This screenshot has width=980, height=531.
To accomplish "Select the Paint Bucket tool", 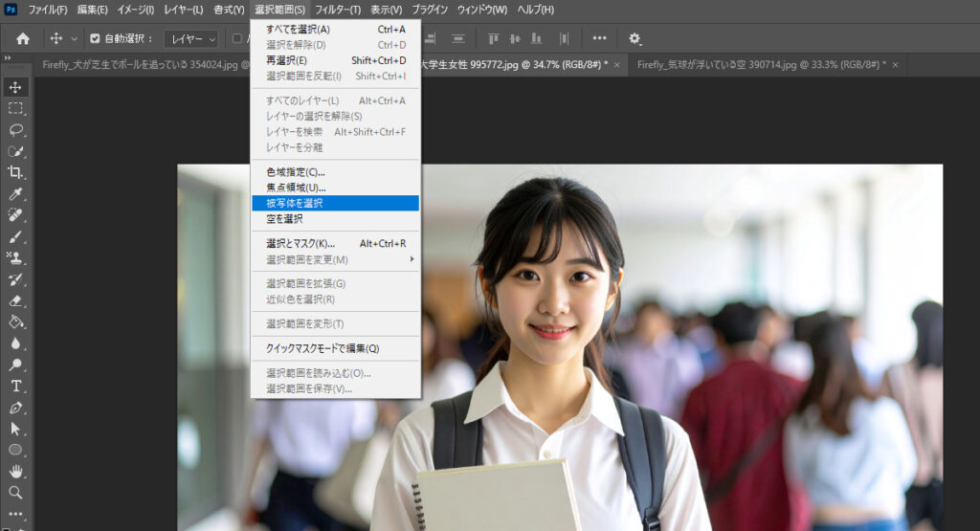I will point(15,322).
